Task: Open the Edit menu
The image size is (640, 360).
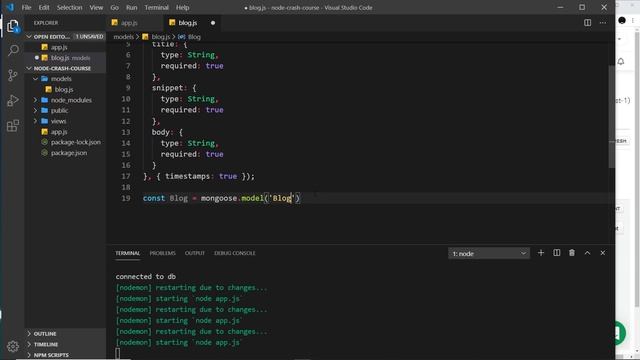Action: tap(44, 7)
